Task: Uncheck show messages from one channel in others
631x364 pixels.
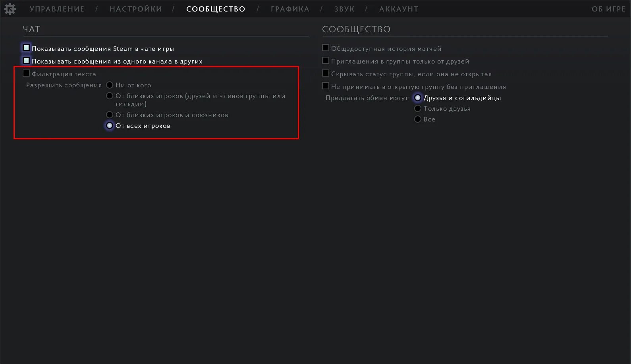Action: pos(26,61)
